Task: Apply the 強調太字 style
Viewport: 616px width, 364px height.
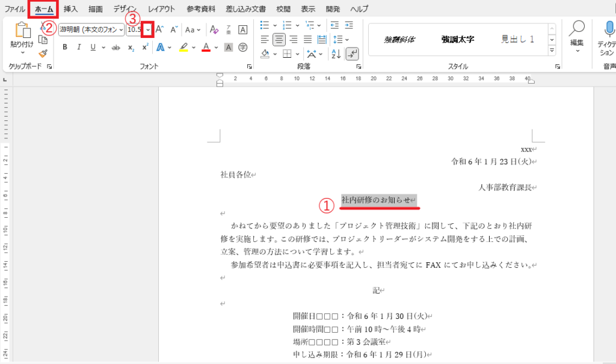Action: (x=458, y=39)
